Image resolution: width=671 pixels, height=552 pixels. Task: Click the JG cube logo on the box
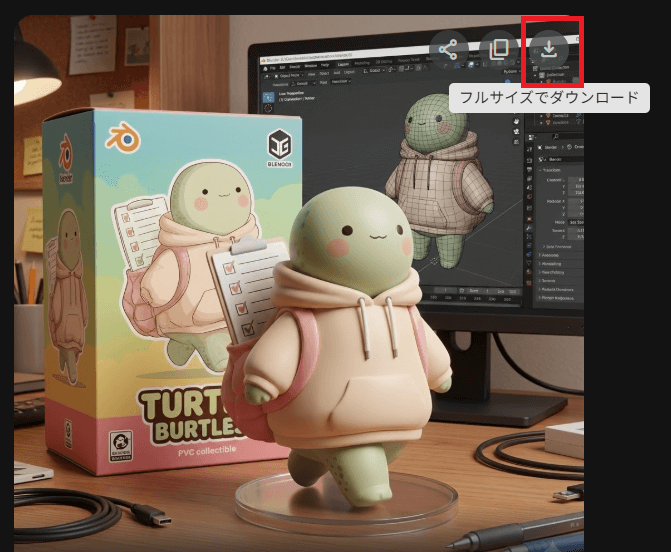coord(283,143)
